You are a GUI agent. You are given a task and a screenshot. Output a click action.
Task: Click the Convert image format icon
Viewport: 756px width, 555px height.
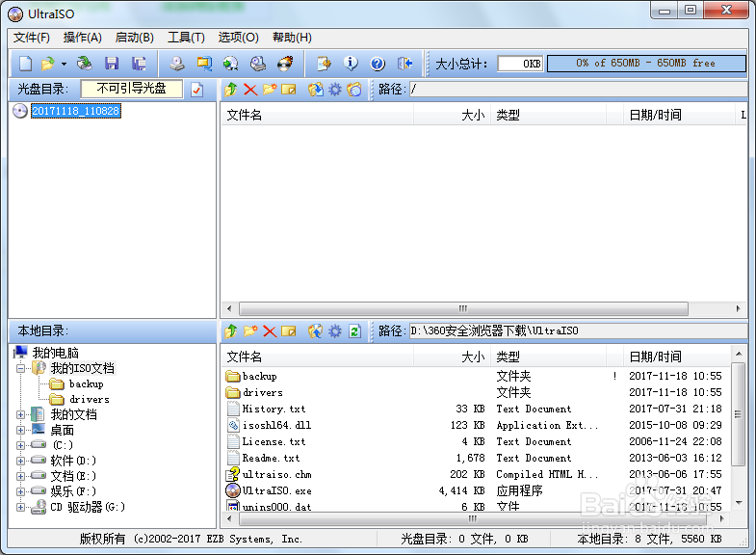pos(230,64)
